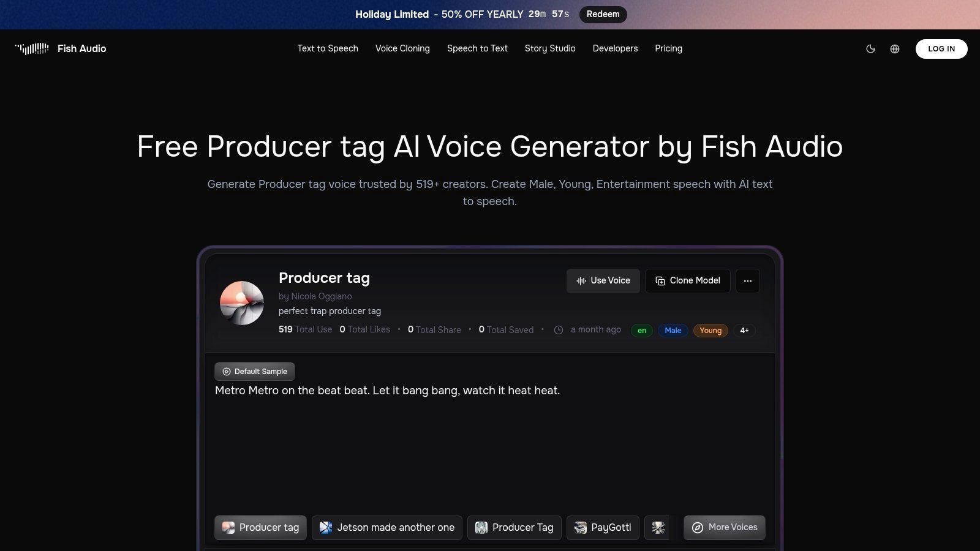Open the language globe icon
The width and height of the screenshot is (980, 551).
tap(894, 48)
